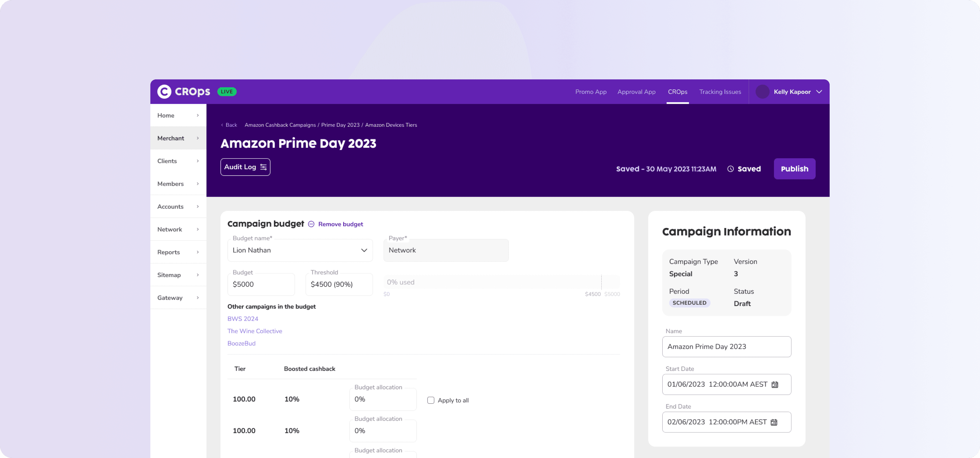
Task: Click the Remove budget minus icon
Action: click(x=311, y=224)
